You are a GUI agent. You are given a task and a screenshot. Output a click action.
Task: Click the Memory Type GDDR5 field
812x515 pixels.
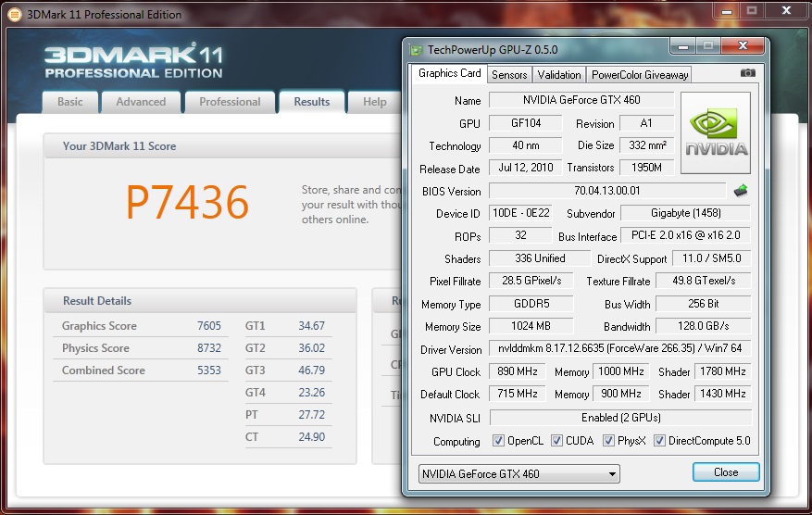point(531,303)
